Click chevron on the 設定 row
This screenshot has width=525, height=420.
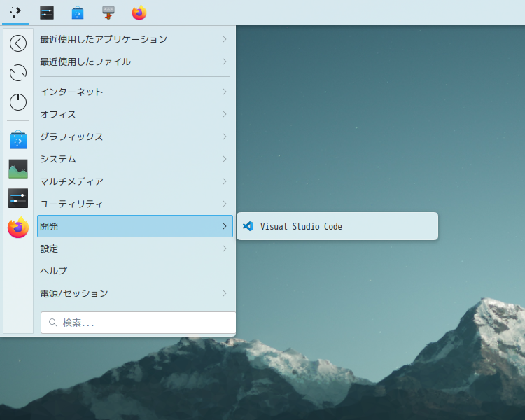[x=225, y=248]
